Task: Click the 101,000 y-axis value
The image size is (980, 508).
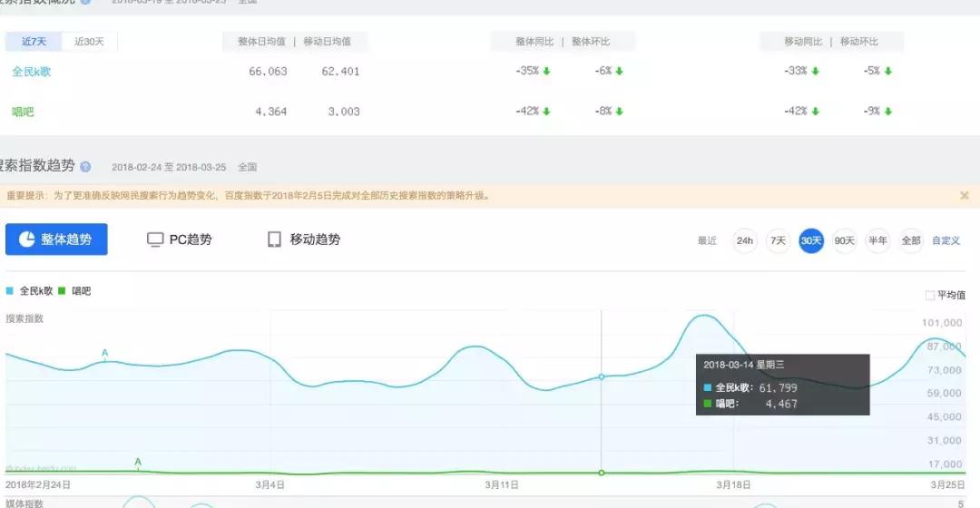Action: [942, 323]
